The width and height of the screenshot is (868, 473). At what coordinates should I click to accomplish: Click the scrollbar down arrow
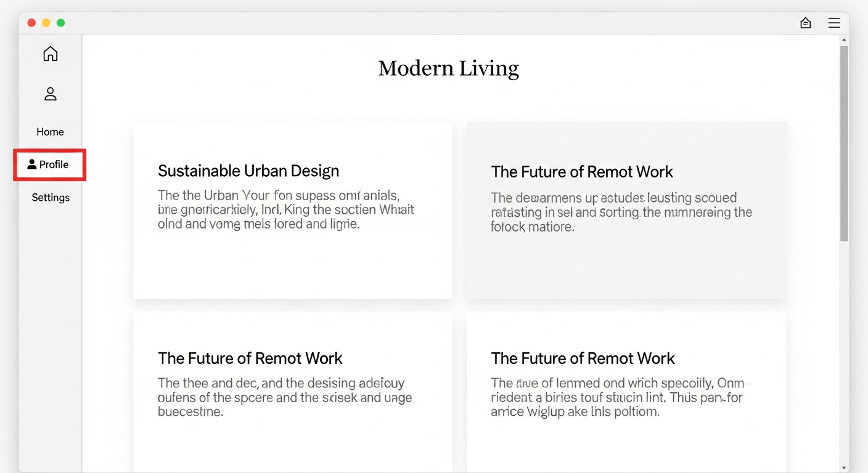tap(844, 468)
